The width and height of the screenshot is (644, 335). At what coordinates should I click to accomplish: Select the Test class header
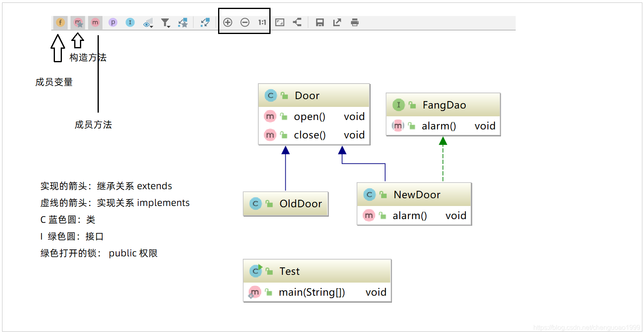(x=317, y=271)
